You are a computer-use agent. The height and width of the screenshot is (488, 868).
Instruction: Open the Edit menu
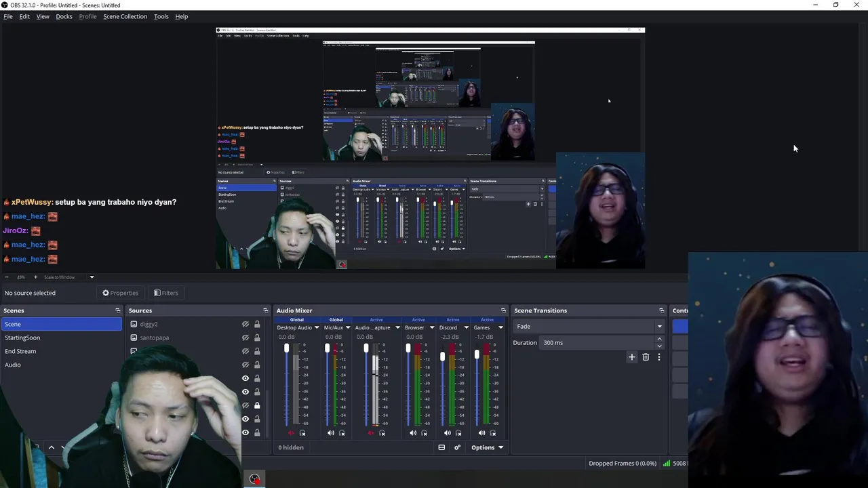[24, 16]
